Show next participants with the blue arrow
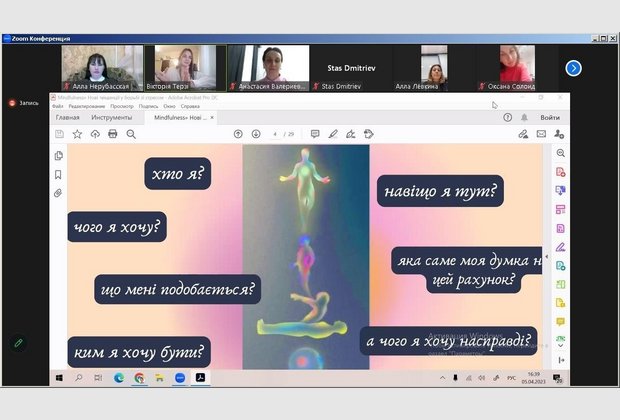The width and height of the screenshot is (620, 420). click(x=573, y=68)
